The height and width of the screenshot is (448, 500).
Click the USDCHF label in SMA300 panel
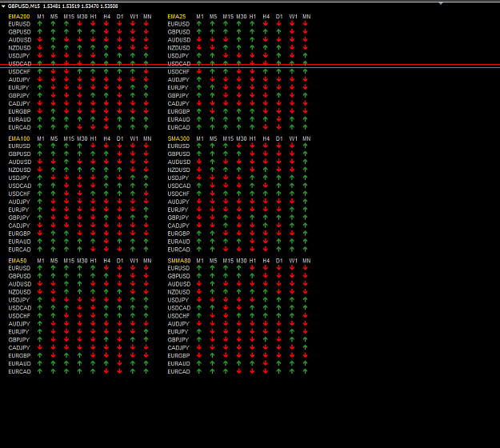pos(178,194)
